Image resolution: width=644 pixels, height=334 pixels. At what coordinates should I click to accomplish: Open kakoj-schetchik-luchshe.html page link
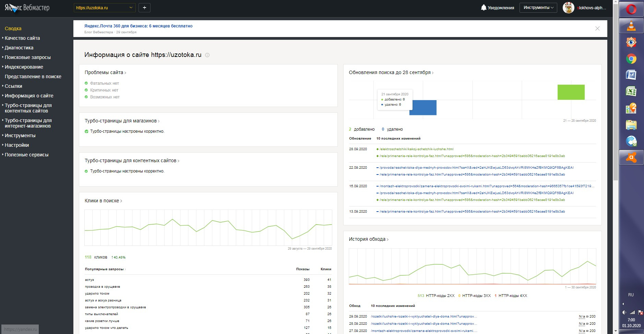(416, 149)
